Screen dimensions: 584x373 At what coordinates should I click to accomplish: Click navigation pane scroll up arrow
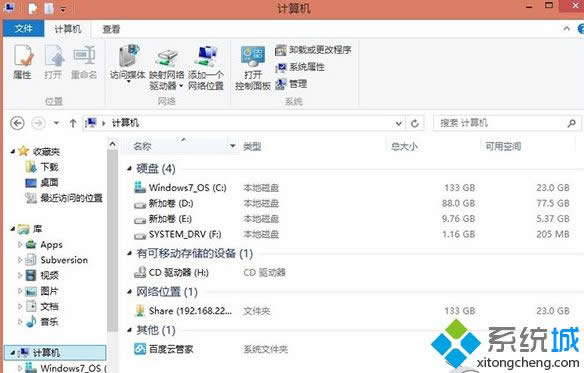pos(112,144)
